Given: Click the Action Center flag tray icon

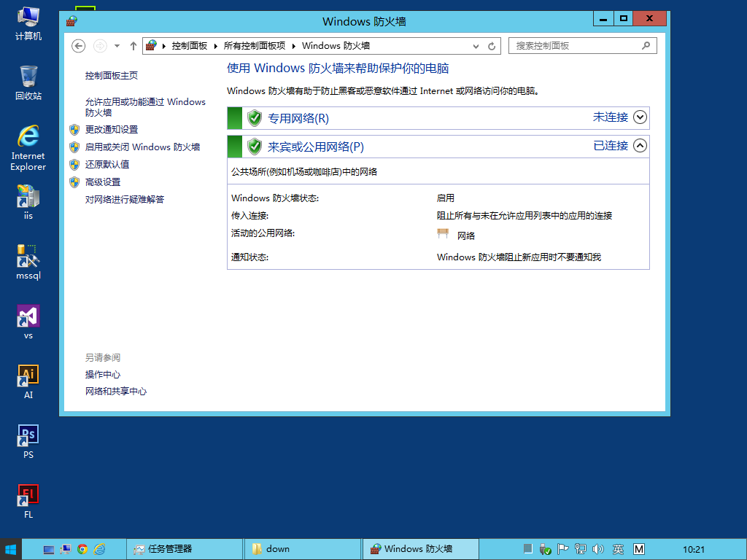Looking at the screenshot, I should tap(562, 549).
